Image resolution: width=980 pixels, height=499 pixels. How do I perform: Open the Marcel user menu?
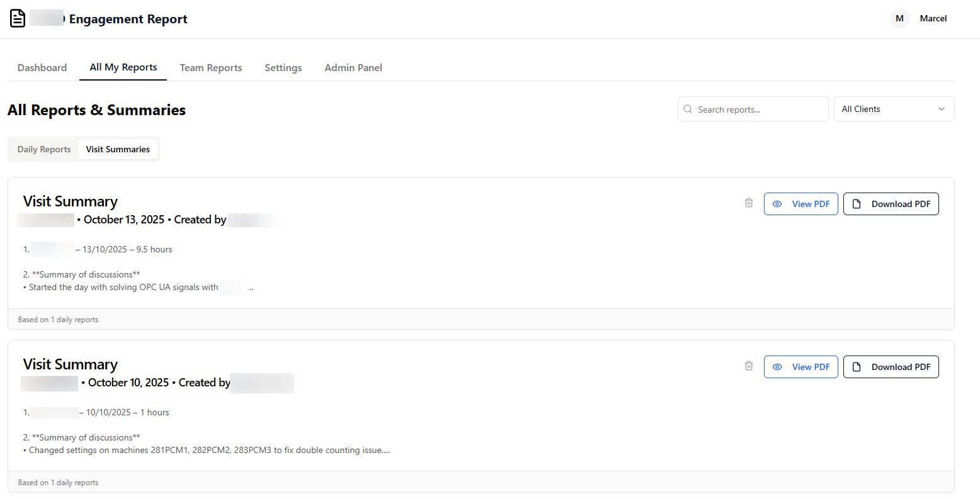pos(933,19)
